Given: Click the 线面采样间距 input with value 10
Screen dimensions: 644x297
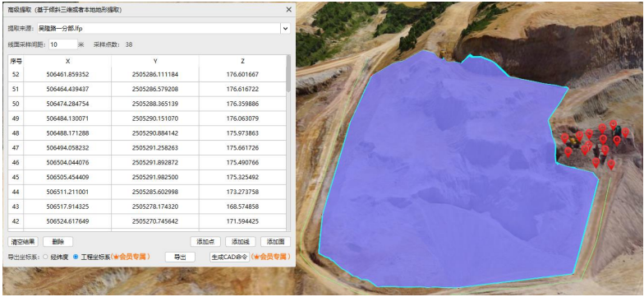Looking at the screenshot, I should click(62, 44).
